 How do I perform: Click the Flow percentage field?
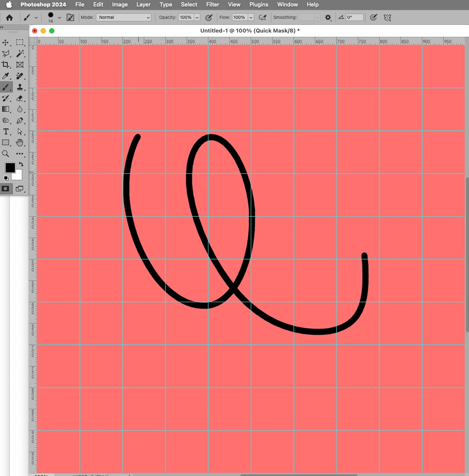pyautogui.click(x=239, y=18)
